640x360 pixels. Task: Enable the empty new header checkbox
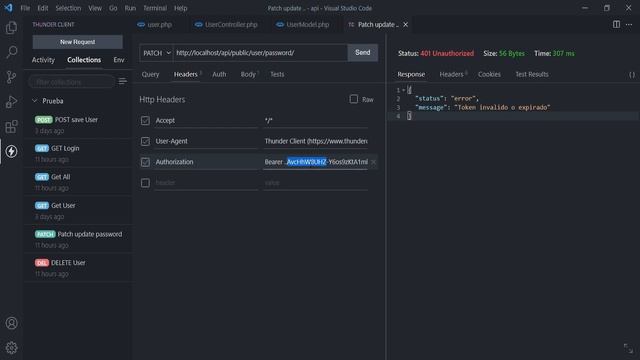click(145, 183)
